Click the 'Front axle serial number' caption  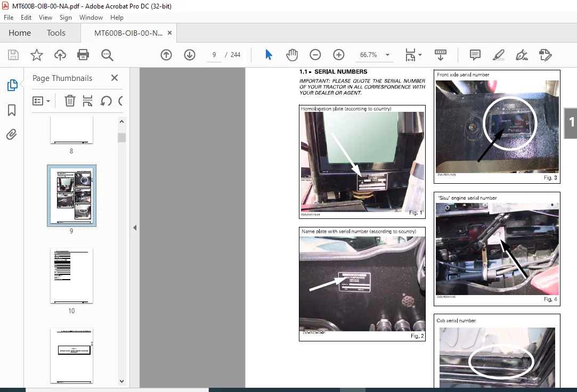point(463,75)
